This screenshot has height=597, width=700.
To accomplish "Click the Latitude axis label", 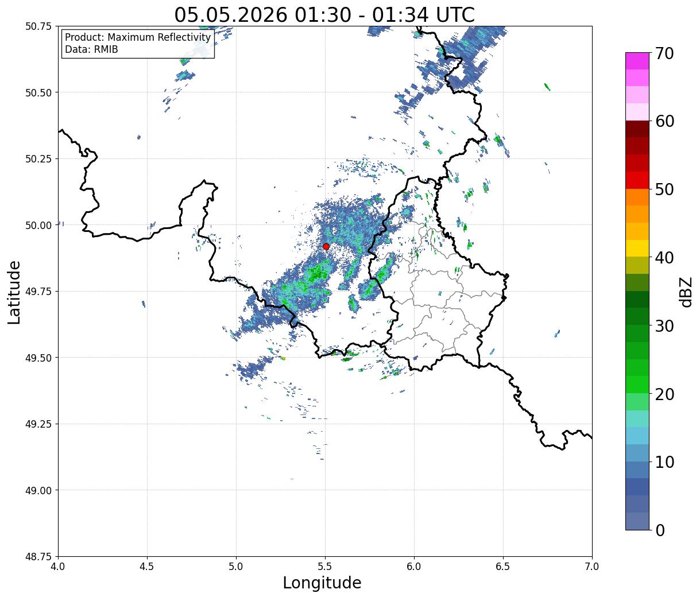I will tap(14, 292).
